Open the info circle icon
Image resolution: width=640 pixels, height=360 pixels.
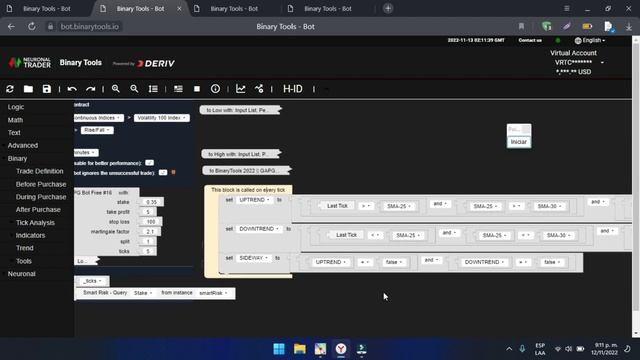[215, 89]
